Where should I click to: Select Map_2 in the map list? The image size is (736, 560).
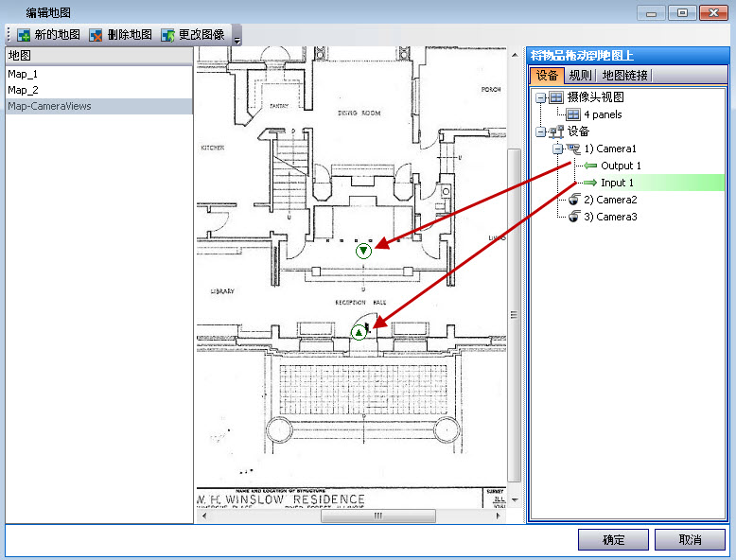click(x=99, y=90)
